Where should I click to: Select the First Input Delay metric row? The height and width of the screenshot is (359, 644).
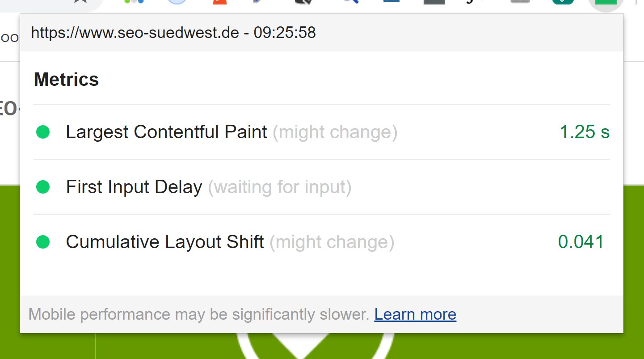point(134,187)
